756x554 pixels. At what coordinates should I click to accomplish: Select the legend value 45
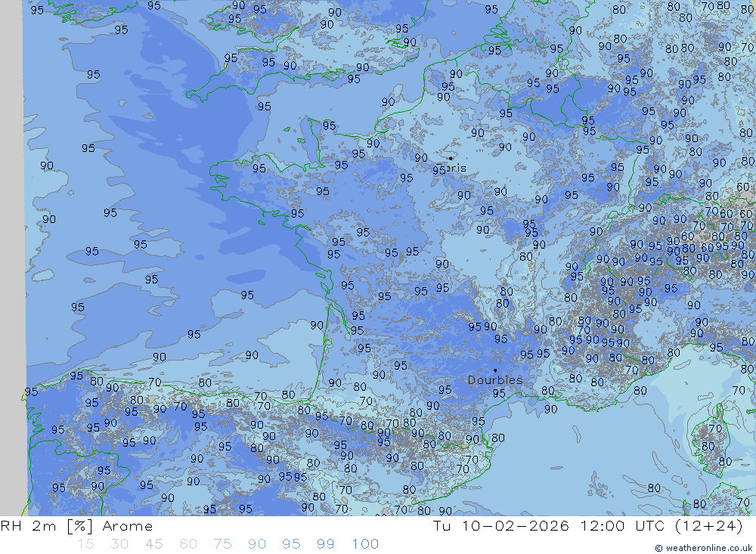[x=153, y=544]
